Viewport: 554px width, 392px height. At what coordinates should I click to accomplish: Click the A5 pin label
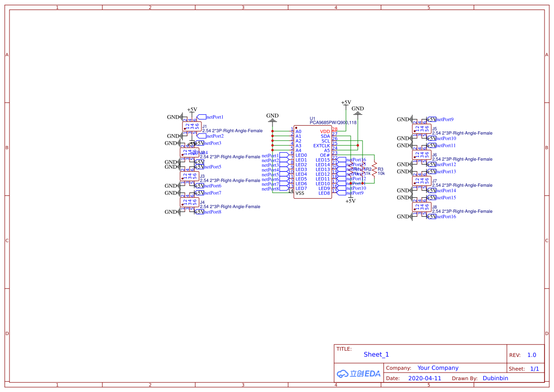click(327, 151)
